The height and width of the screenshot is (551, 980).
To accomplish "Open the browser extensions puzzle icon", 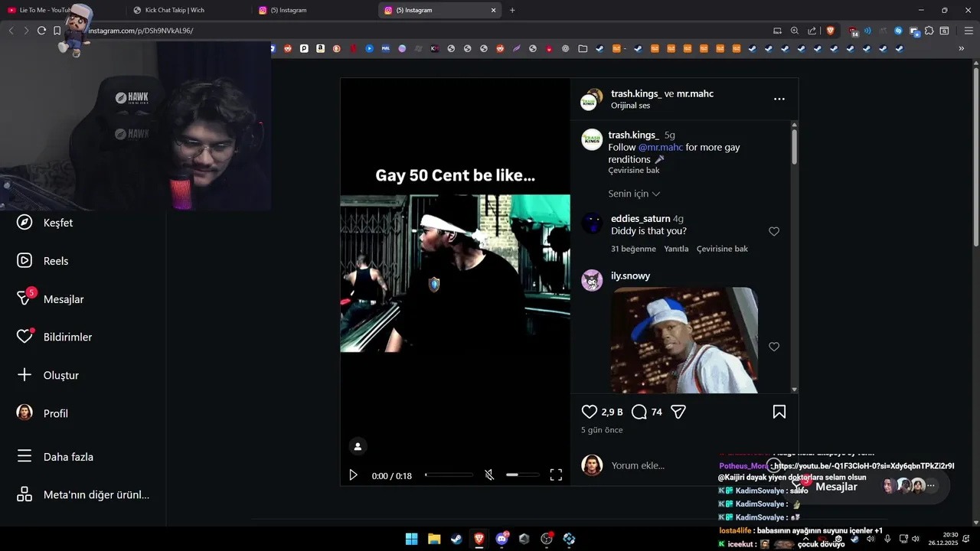I will coord(929,31).
